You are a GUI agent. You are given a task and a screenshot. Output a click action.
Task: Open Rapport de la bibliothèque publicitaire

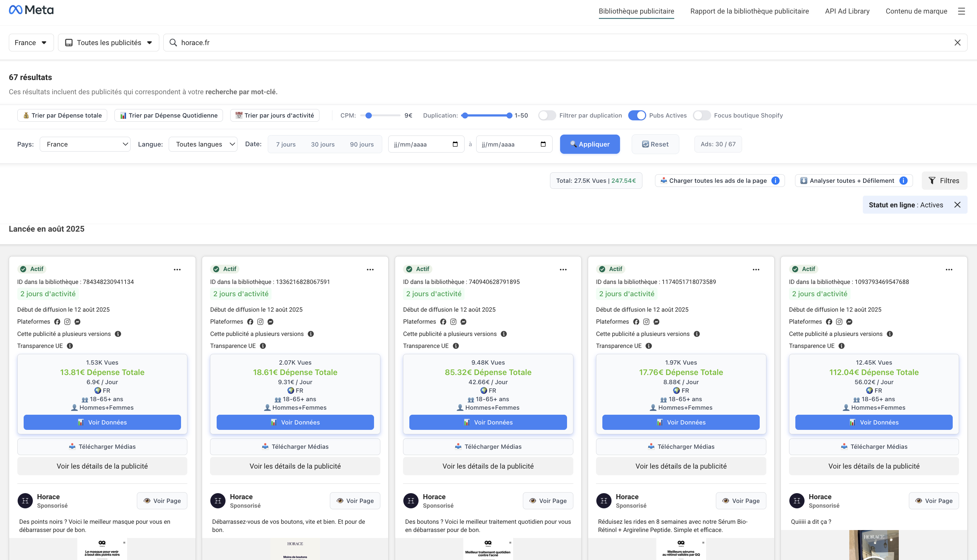click(x=749, y=11)
